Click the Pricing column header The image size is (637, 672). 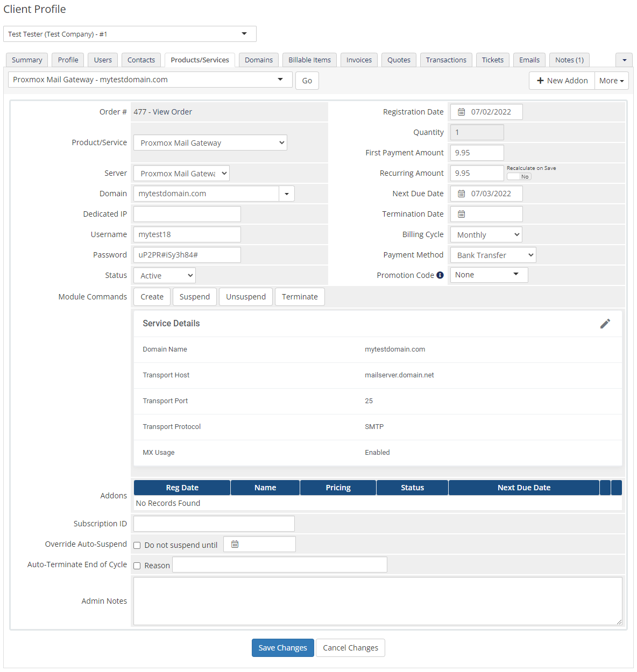click(x=338, y=488)
